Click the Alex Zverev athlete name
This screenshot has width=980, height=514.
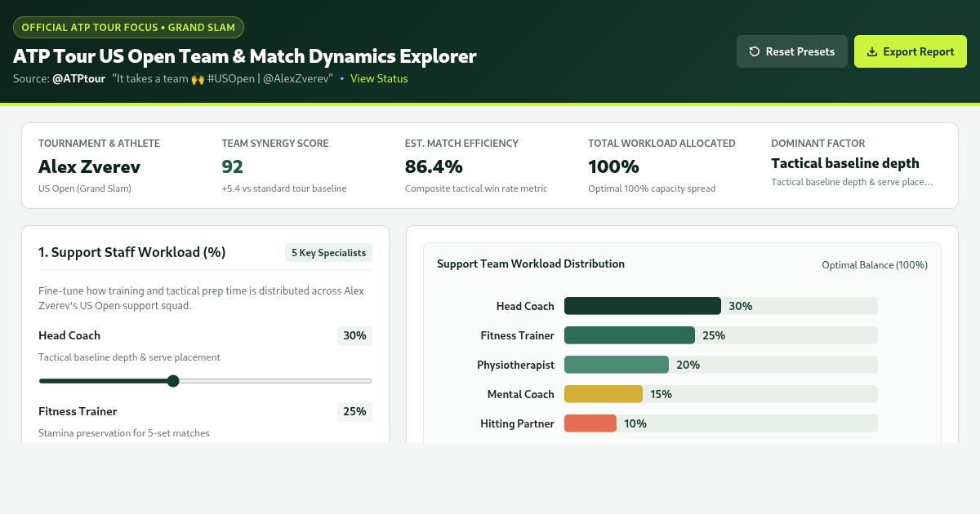coord(89,166)
